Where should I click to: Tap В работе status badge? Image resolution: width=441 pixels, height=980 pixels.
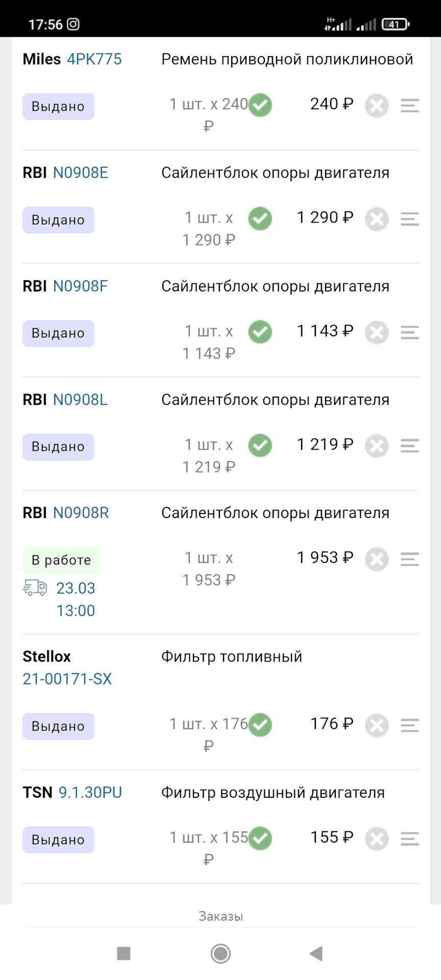point(61,560)
